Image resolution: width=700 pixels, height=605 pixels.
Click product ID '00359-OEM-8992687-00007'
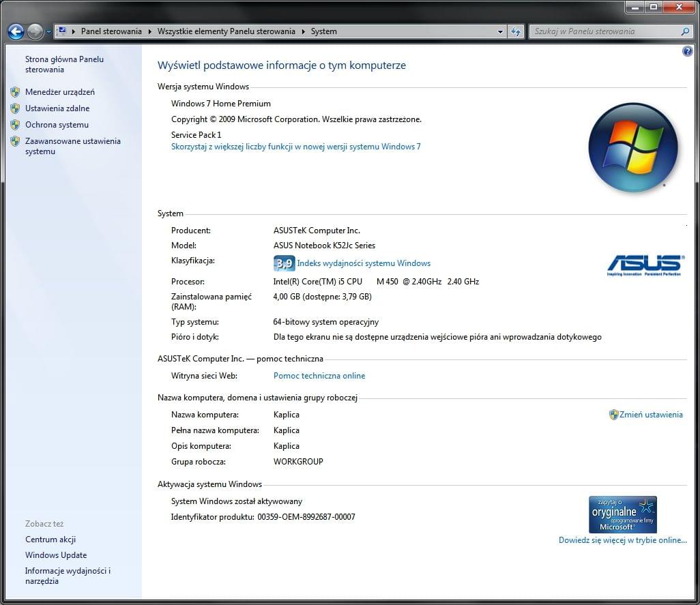pos(306,517)
